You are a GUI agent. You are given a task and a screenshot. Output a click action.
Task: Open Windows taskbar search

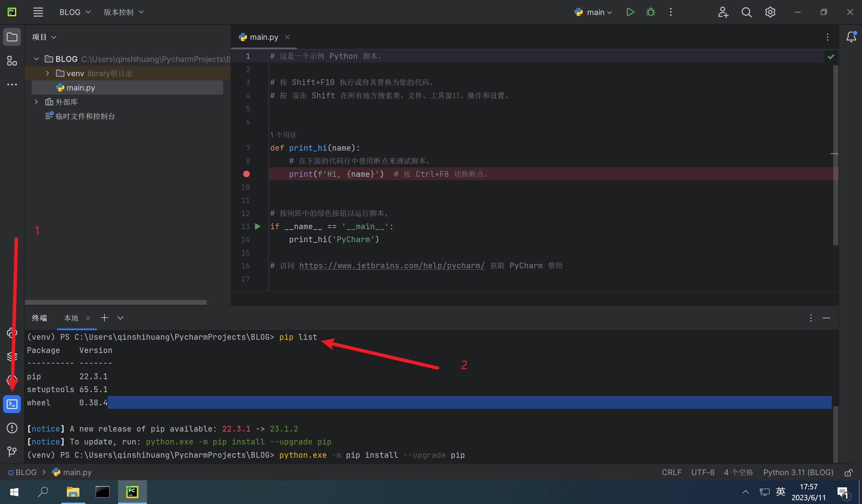43,492
